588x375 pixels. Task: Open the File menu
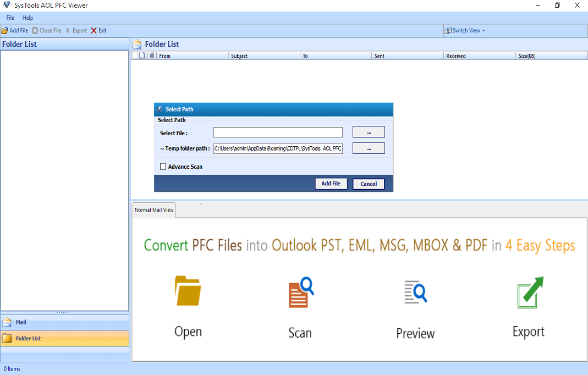(10, 18)
